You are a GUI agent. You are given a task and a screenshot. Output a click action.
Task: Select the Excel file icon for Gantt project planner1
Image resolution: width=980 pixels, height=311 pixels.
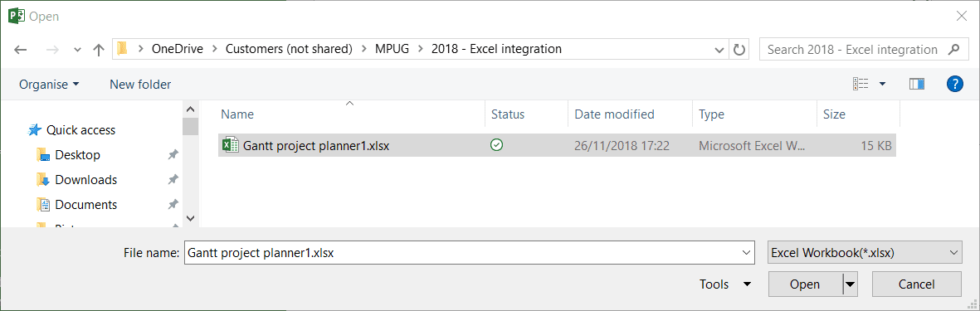(x=230, y=145)
